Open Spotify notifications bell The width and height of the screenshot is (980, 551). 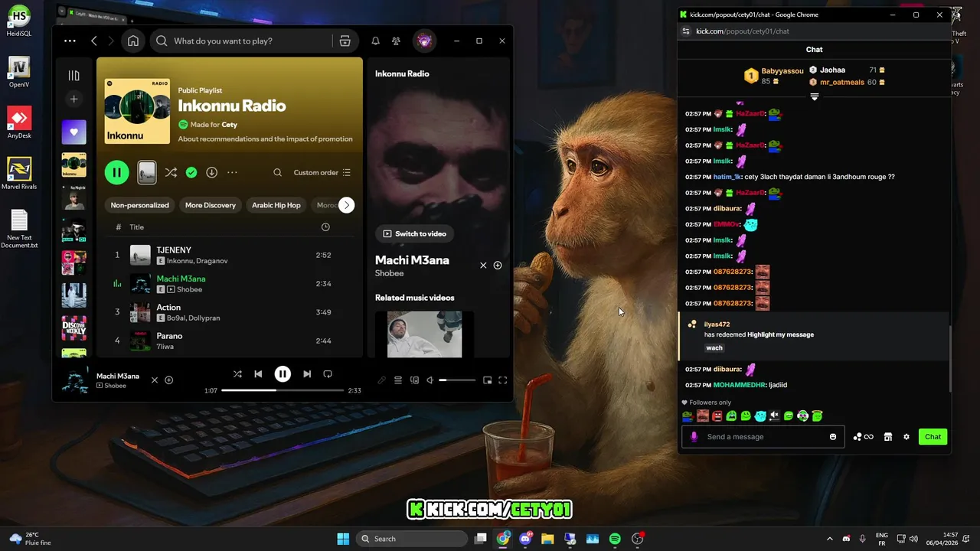click(x=375, y=41)
